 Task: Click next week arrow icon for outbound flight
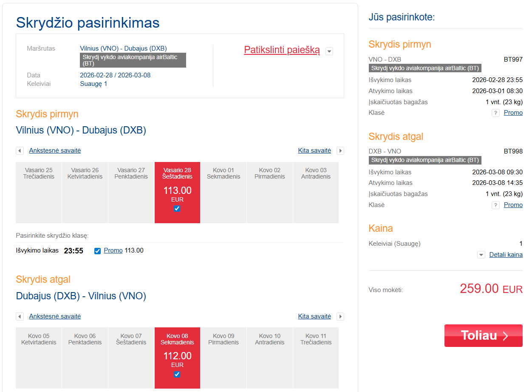(x=340, y=151)
